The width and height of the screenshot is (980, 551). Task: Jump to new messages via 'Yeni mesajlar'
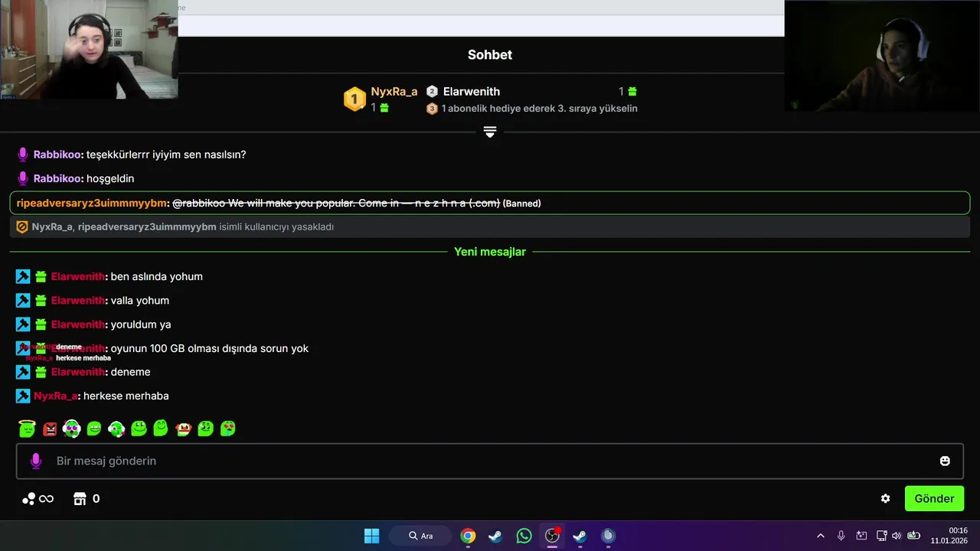click(x=490, y=252)
